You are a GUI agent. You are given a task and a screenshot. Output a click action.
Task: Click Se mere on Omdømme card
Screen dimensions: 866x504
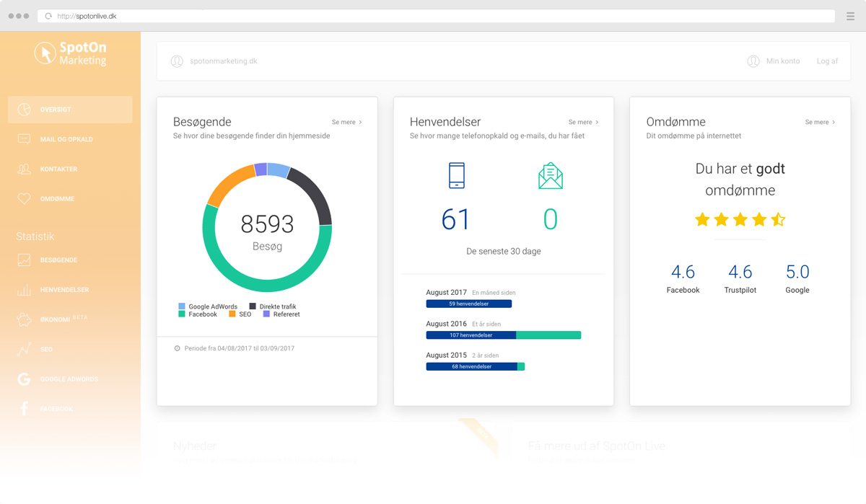coord(820,123)
